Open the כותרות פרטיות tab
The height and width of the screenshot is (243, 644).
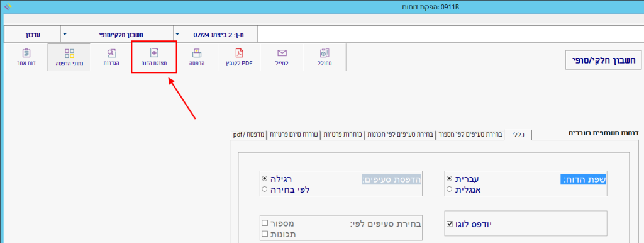[x=343, y=135]
